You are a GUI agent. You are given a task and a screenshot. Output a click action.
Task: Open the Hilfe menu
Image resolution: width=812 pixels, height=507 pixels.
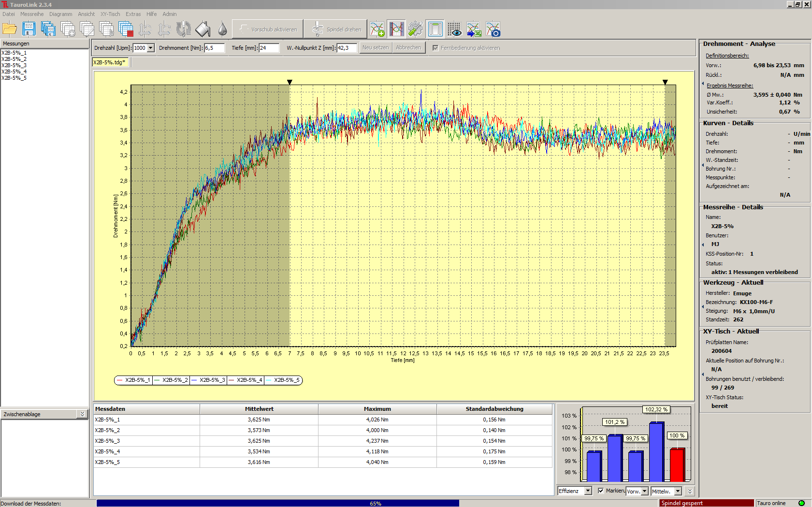152,14
